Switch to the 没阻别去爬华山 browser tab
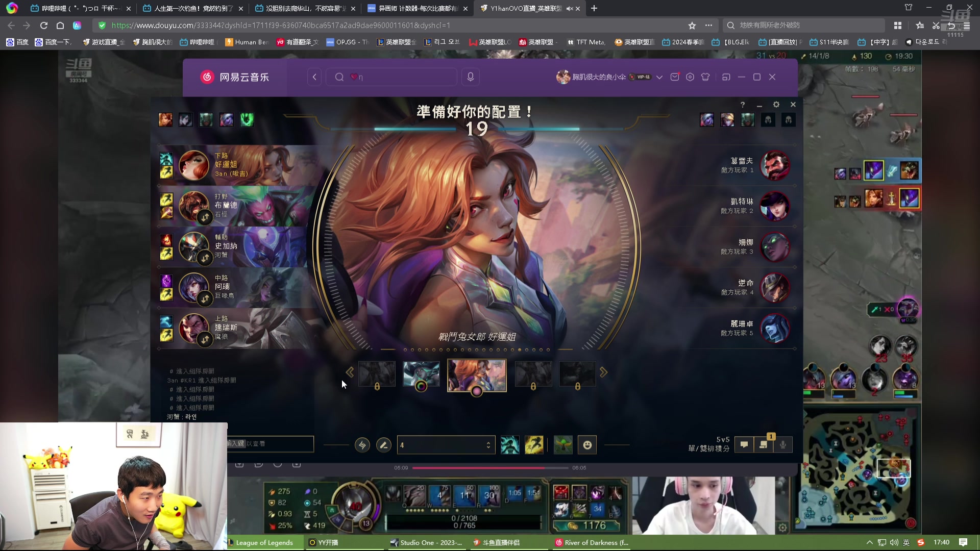 305,8
